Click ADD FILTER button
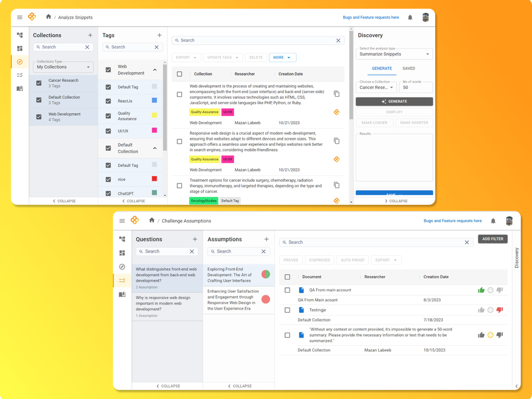 pyautogui.click(x=493, y=239)
